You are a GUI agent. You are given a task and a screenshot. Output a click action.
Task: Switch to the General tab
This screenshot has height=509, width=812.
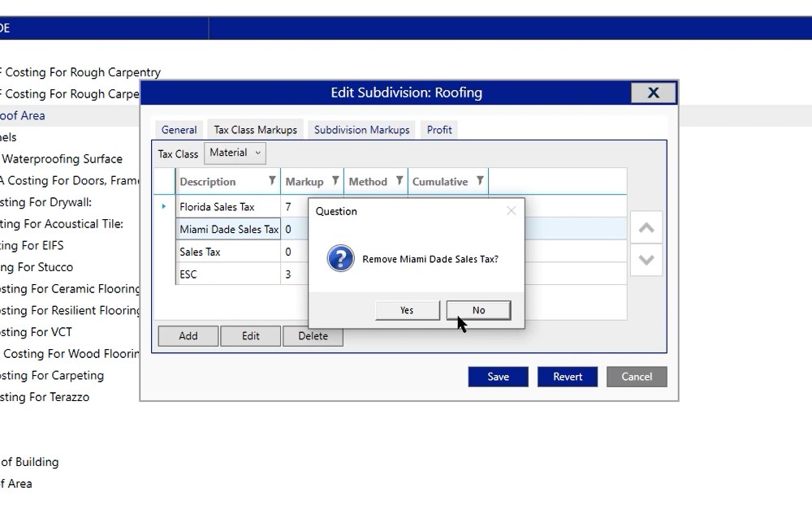179,130
